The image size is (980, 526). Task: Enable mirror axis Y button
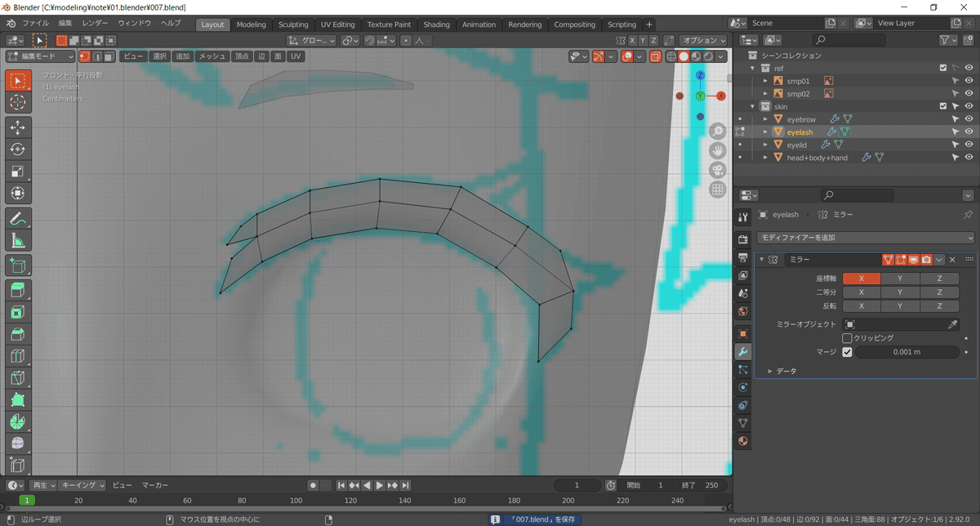(x=900, y=279)
